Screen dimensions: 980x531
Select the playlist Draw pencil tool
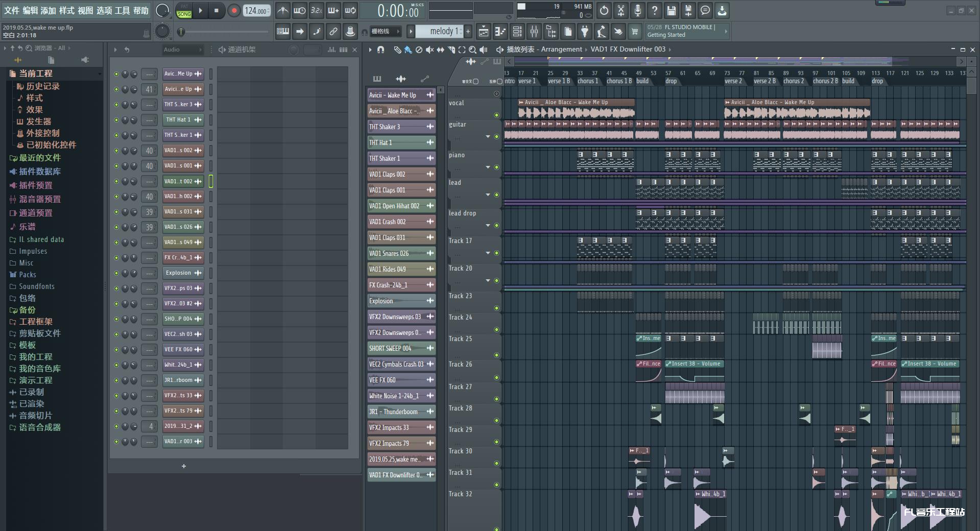(x=397, y=50)
